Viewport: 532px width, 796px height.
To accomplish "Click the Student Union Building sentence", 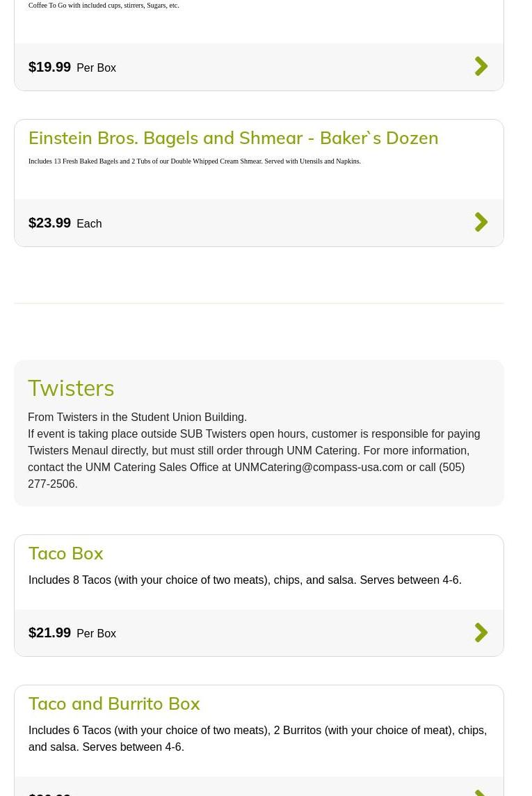I will pyautogui.click(x=137, y=417).
